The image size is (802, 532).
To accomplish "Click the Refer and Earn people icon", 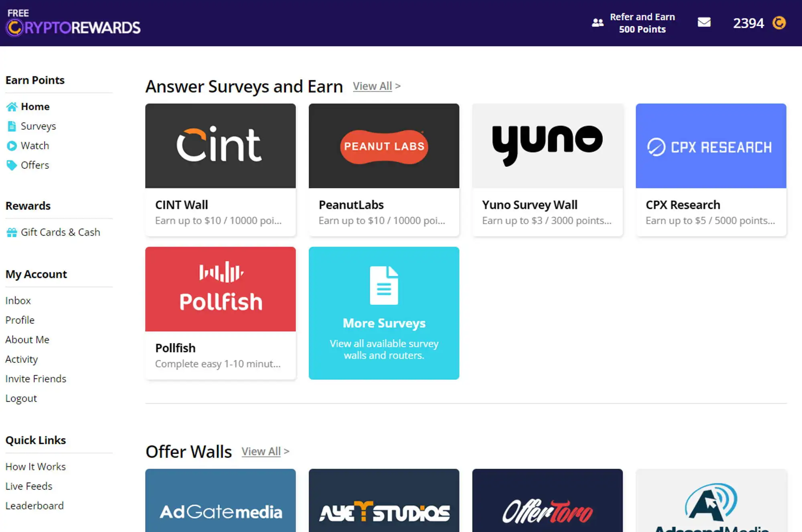I will 597,23.
